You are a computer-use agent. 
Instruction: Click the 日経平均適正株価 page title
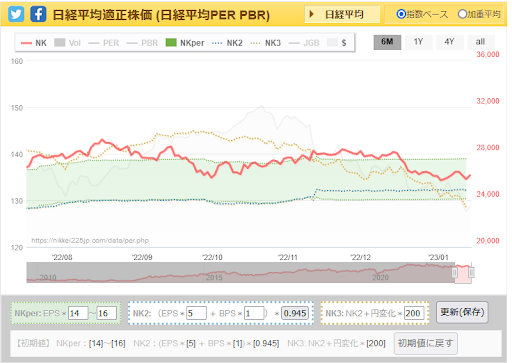tap(161, 15)
